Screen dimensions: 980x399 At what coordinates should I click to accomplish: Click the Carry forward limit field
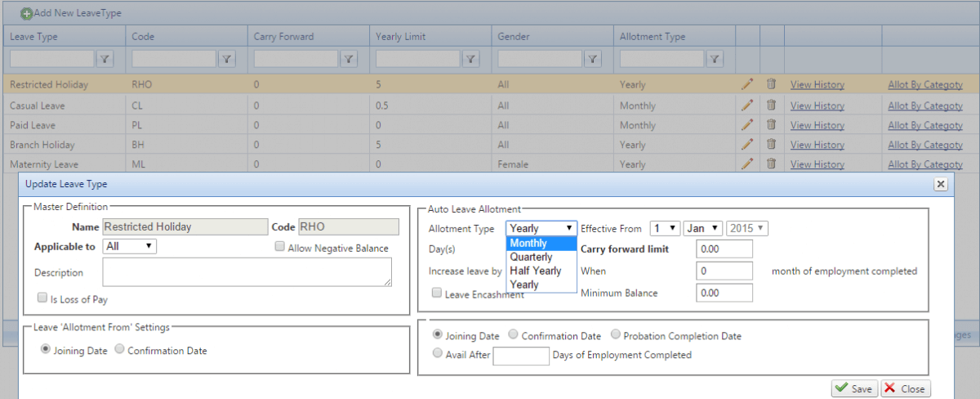tap(724, 249)
